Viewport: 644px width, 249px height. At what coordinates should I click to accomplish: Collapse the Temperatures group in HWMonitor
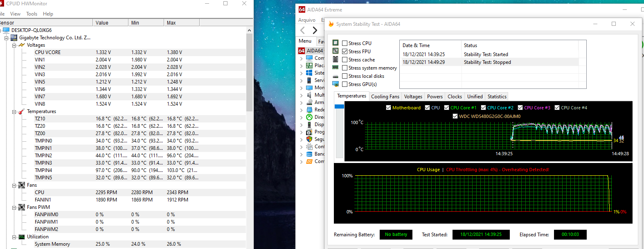tap(14, 111)
